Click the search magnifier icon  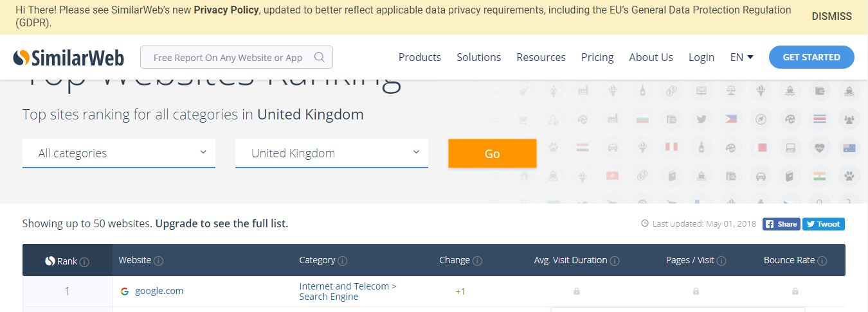[320, 57]
